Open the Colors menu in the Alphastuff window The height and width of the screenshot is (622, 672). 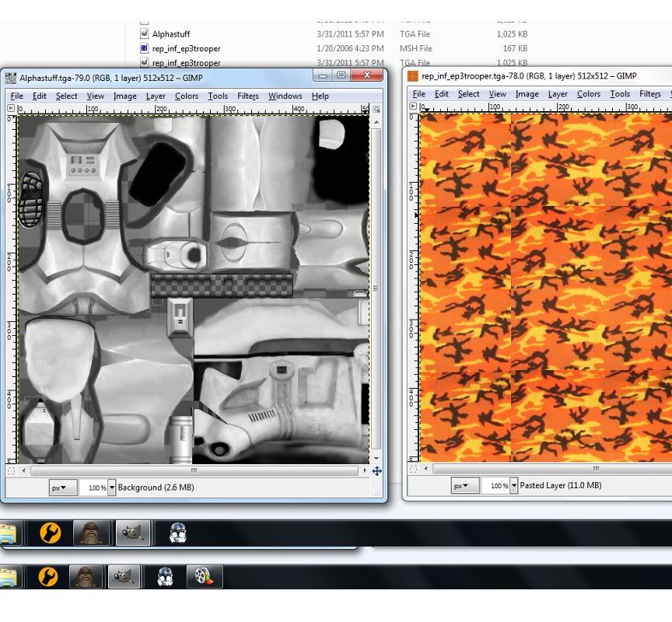click(187, 96)
